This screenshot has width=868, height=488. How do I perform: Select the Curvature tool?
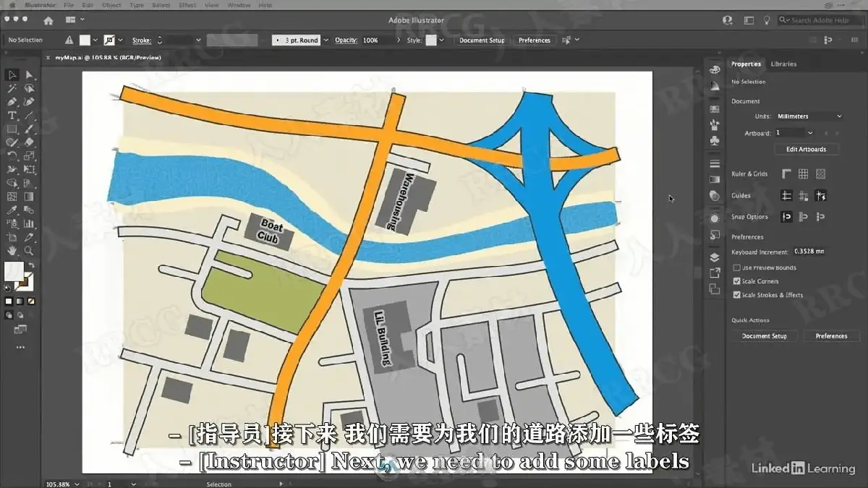(x=29, y=102)
